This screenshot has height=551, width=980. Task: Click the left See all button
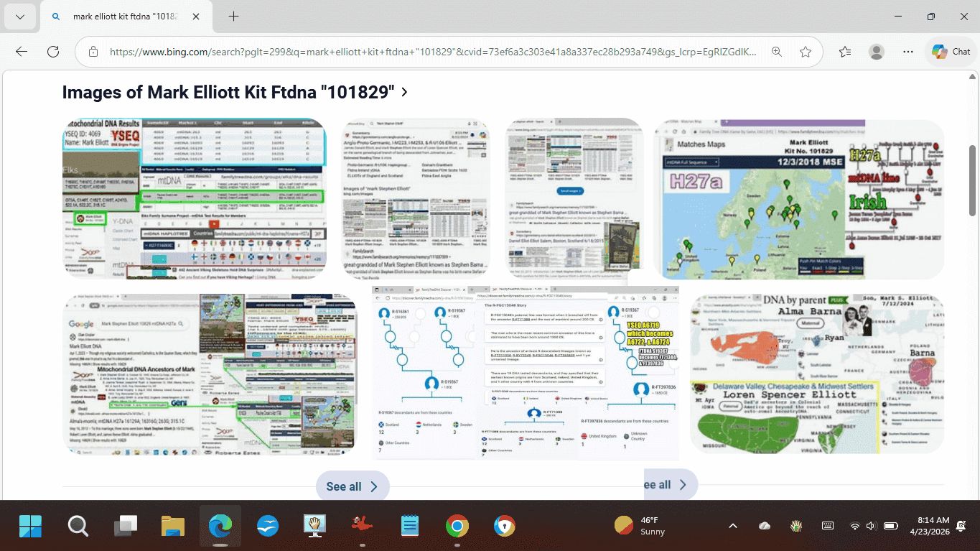(x=352, y=486)
